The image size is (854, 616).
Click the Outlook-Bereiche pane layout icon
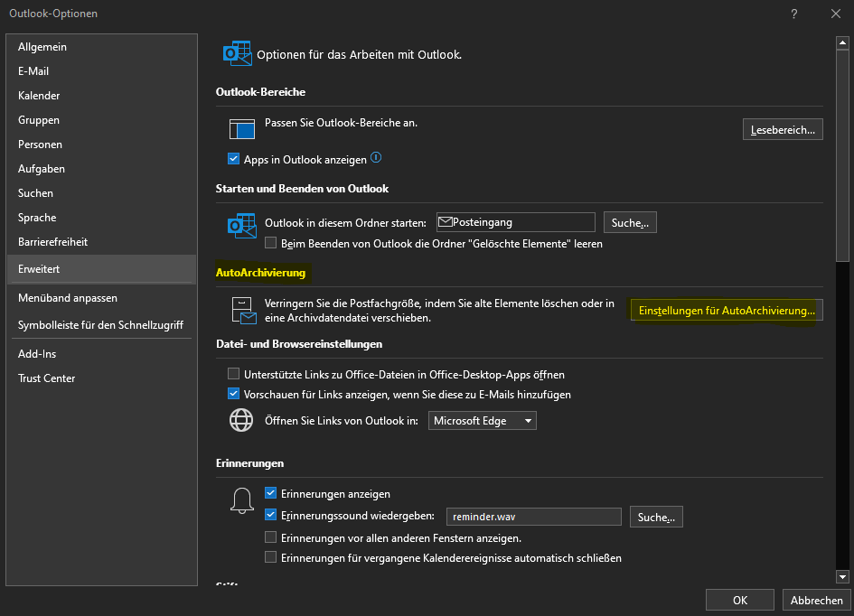[242, 128]
